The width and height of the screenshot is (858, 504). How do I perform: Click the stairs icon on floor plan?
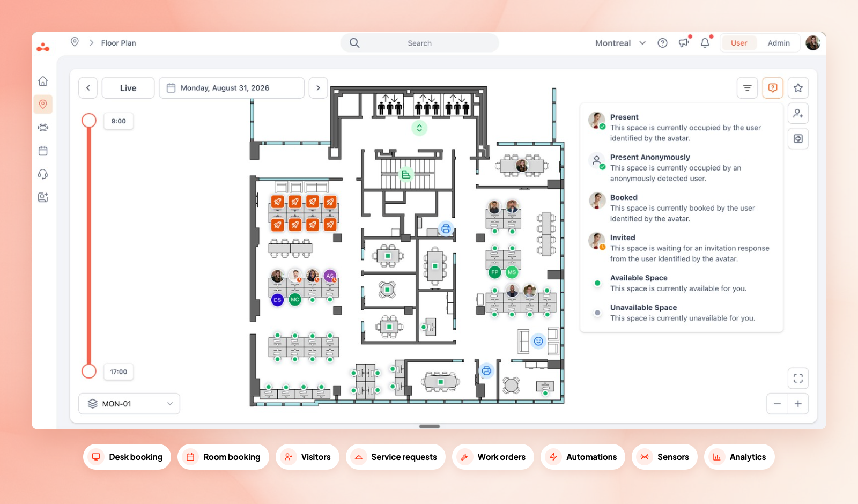click(406, 174)
